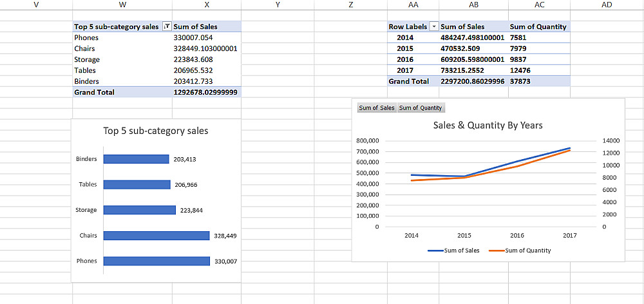Select cell with value 470532.509
The width and height of the screenshot is (644, 304).
pos(473,48)
